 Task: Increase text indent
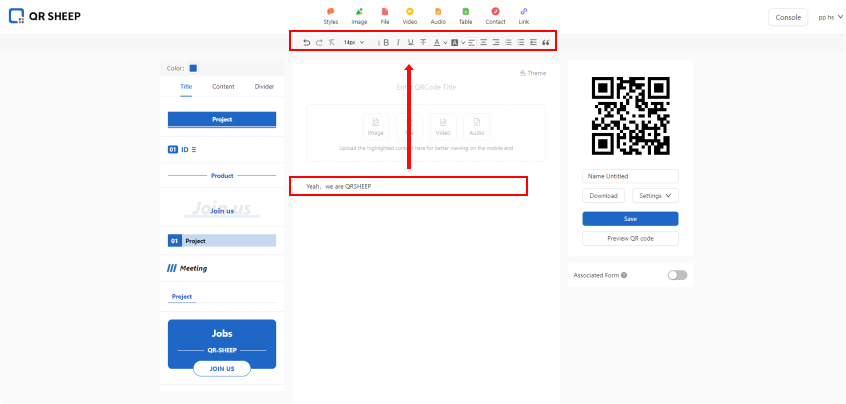click(x=533, y=43)
